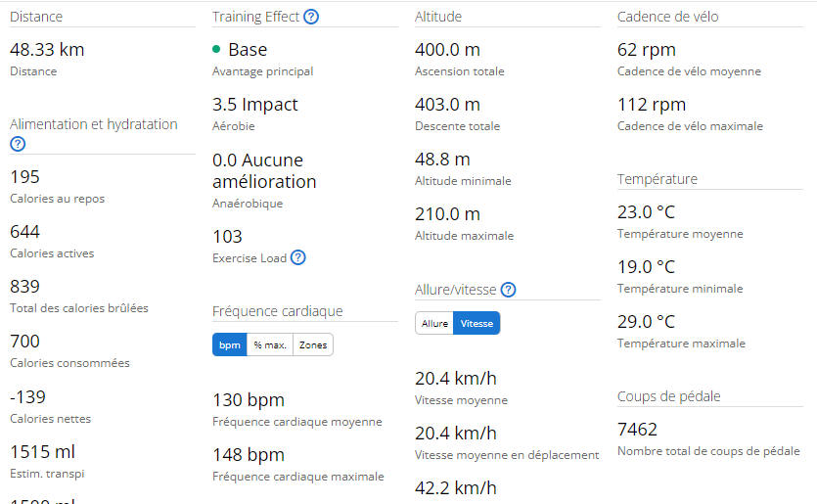Click the Fréquence cardiaque section heading
This screenshot has height=504, width=817.
pos(278,311)
